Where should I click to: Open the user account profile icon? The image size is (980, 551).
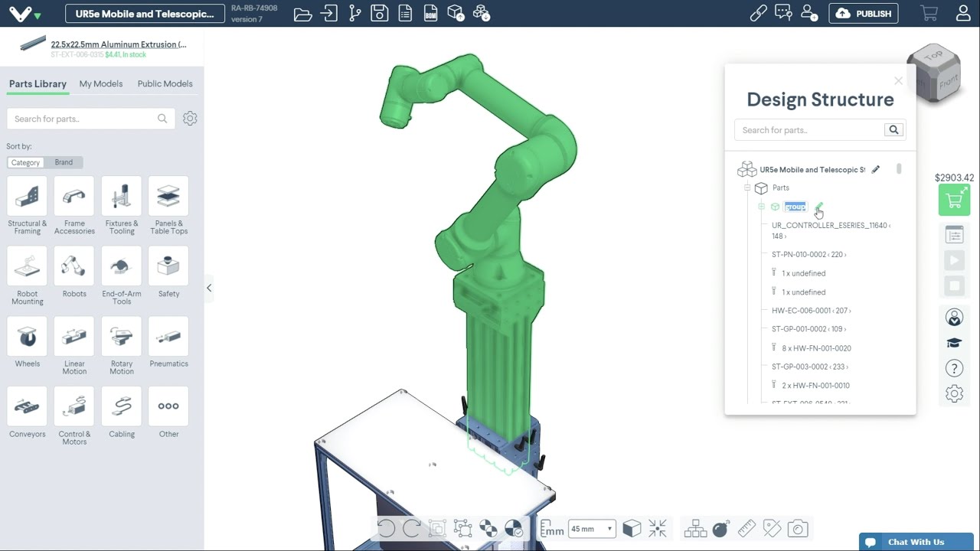coord(964,13)
